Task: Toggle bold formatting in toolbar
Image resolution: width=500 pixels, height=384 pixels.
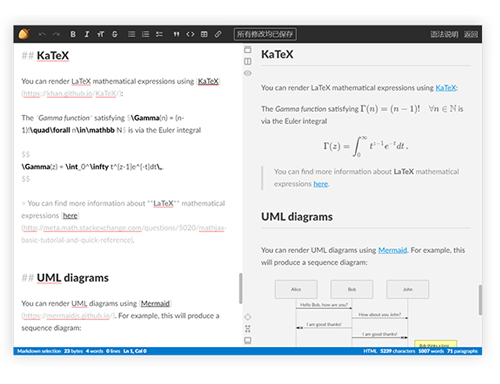Action: (x=73, y=34)
